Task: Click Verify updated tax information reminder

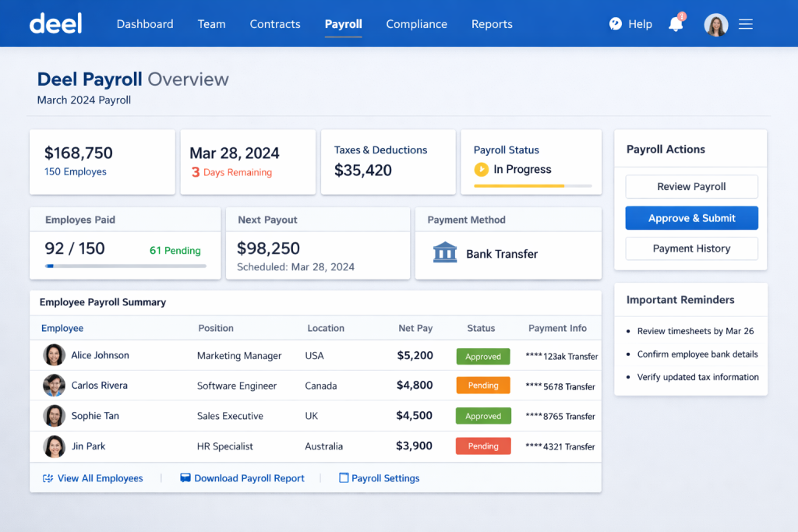Action: [x=697, y=377]
